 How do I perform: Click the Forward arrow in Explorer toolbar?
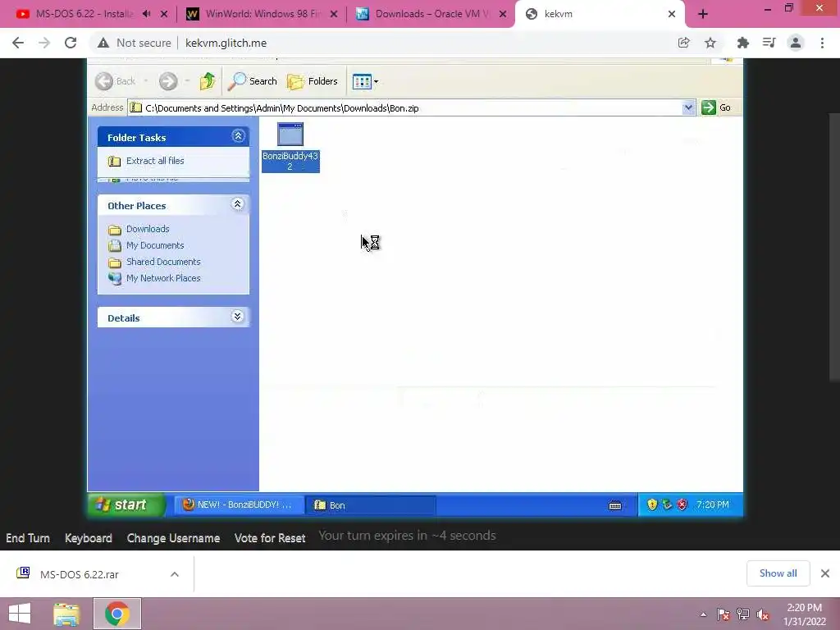[x=167, y=81]
